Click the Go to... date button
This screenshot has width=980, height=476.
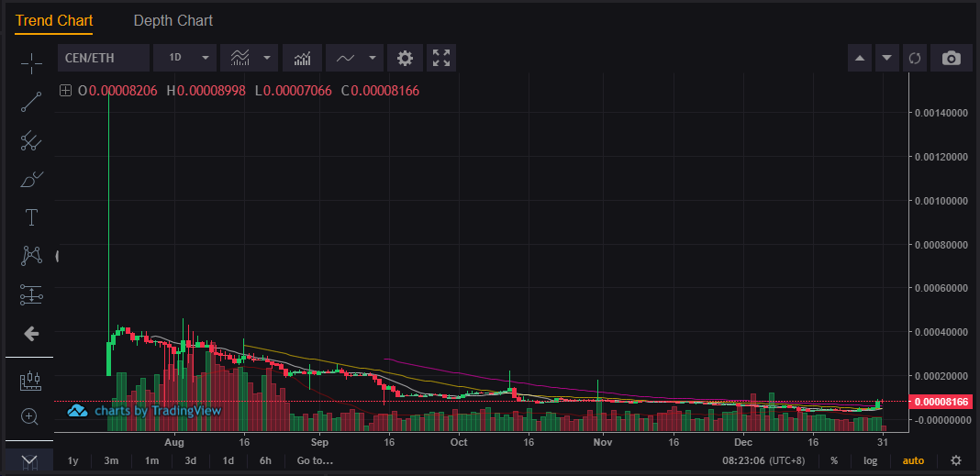(x=315, y=460)
